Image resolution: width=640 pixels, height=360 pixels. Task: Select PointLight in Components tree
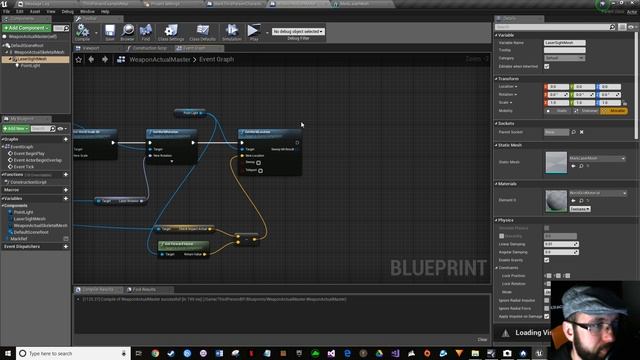30,66
